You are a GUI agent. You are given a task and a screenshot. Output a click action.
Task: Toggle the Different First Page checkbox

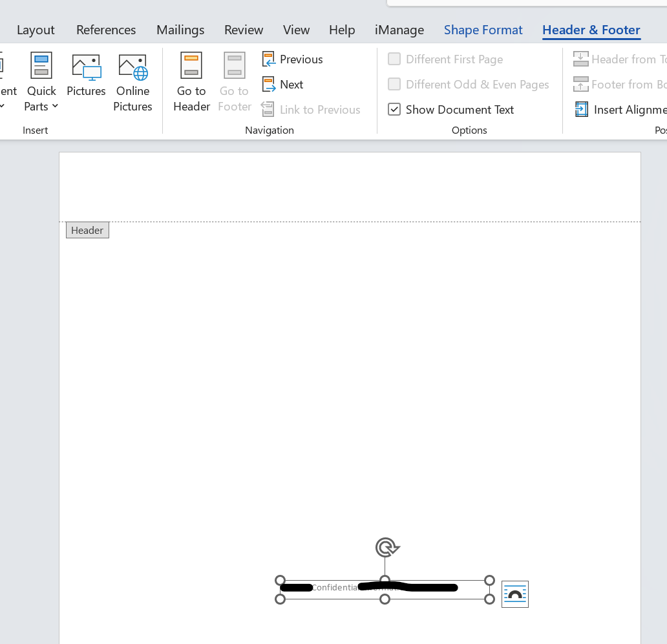pyautogui.click(x=394, y=59)
